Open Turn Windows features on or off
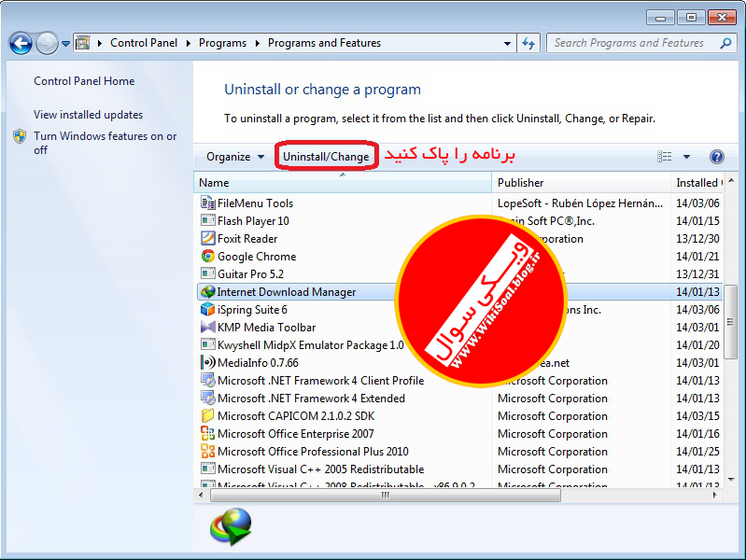The image size is (746, 560). (106, 143)
